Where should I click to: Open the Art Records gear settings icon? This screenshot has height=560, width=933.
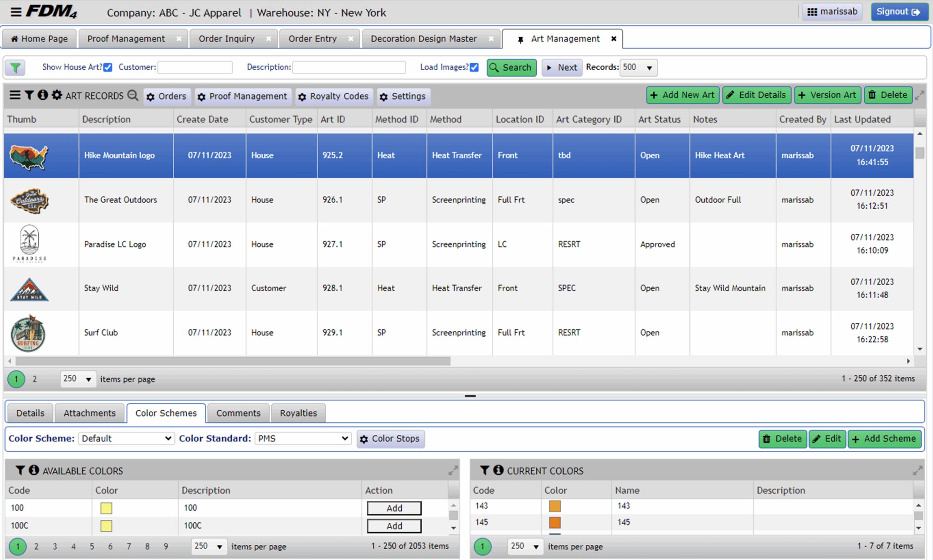tap(57, 95)
